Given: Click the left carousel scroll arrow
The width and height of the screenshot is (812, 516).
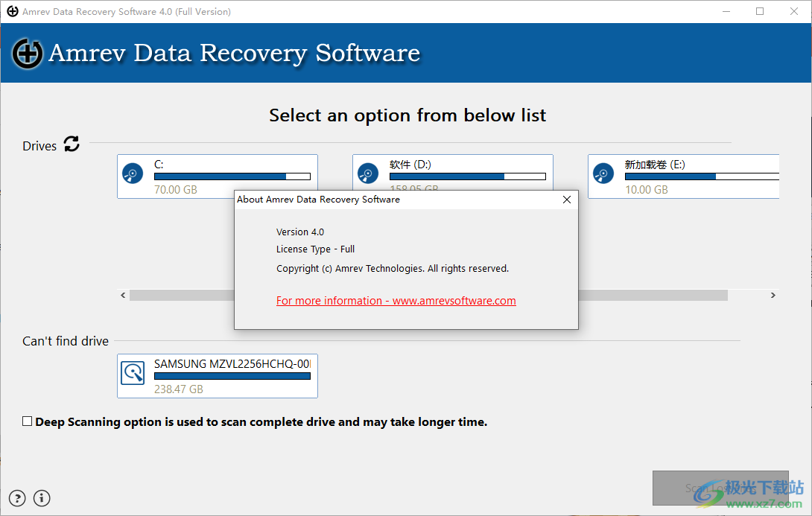Looking at the screenshot, I should [x=123, y=295].
